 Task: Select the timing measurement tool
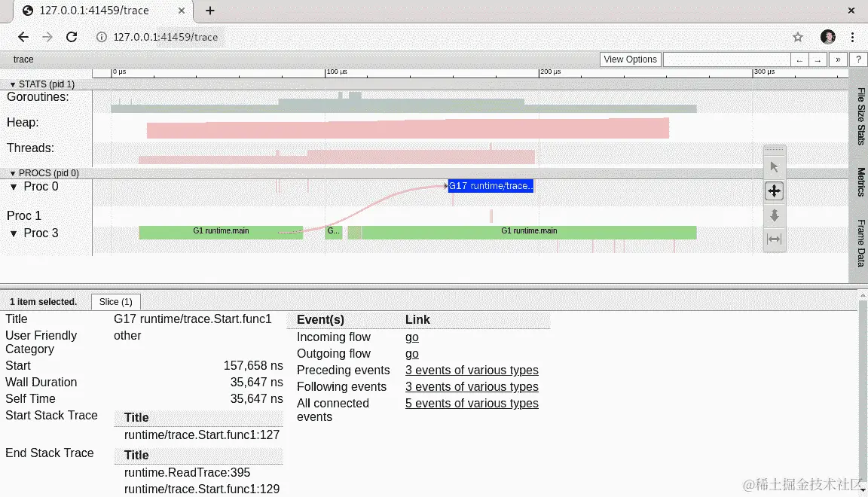(774, 239)
